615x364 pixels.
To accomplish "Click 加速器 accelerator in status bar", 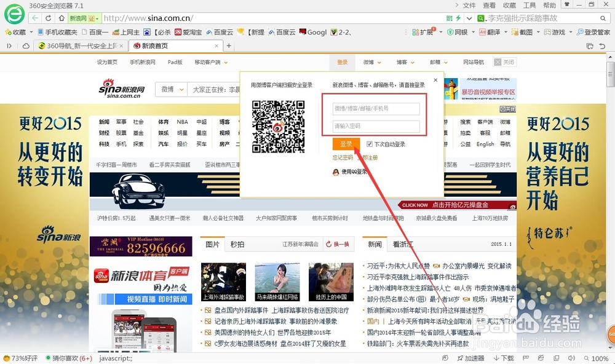I will [470, 358].
